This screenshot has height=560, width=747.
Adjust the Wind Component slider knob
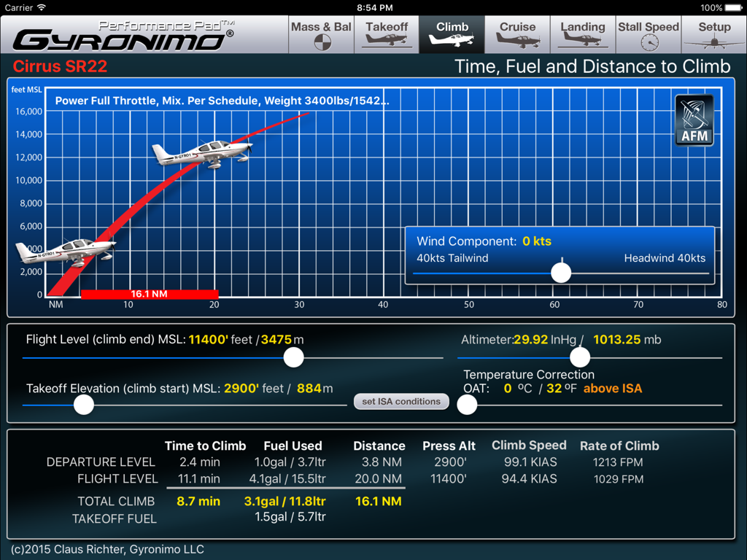561,272
